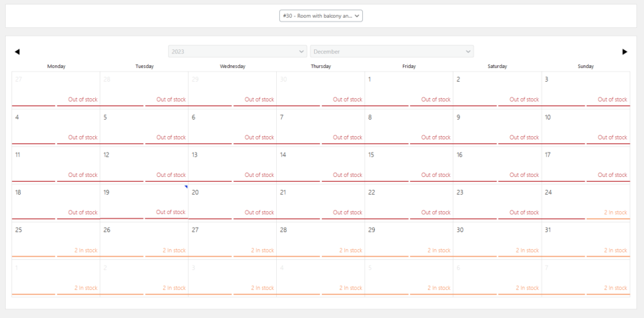Click the Wednesday column header
The image size is (644, 318).
(x=233, y=66)
